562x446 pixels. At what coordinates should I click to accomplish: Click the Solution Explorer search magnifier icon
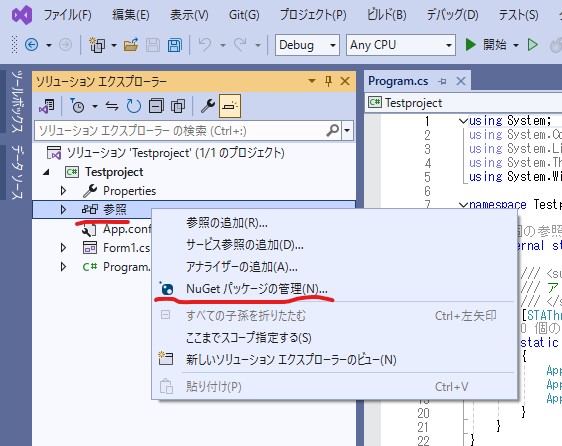(x=333, y=131)
